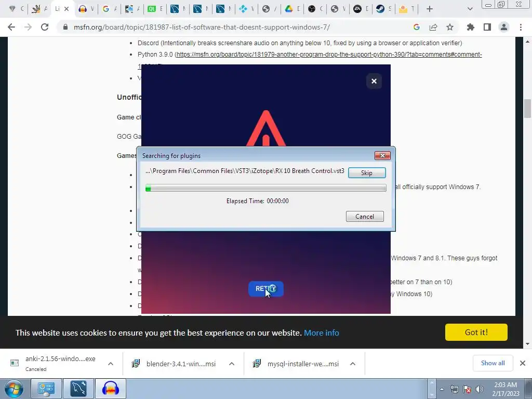Open the anki-2.1.56 download options arrow
Viewport: 532px width, 399px height.
click(x=111, y=364)
